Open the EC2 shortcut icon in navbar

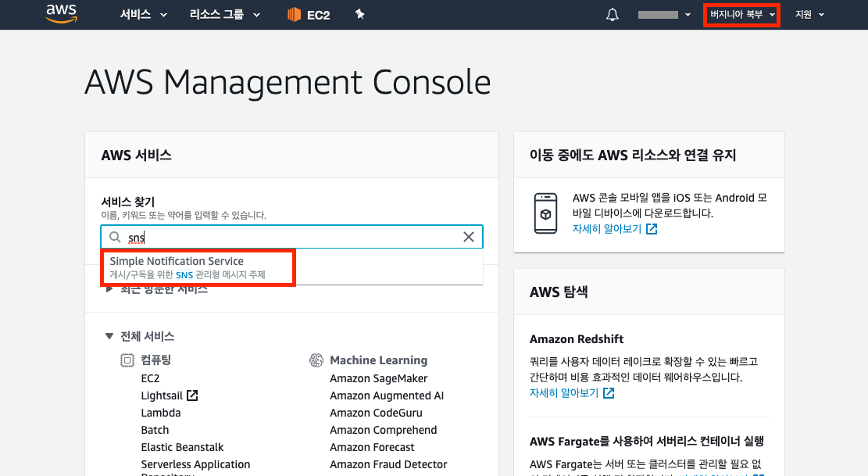point(294,15)
